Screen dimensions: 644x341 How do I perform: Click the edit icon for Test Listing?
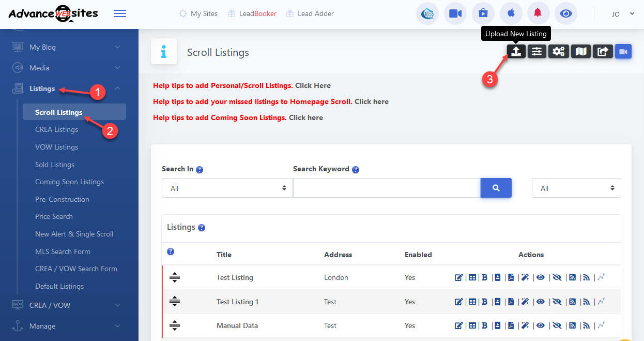pos(458,277)
